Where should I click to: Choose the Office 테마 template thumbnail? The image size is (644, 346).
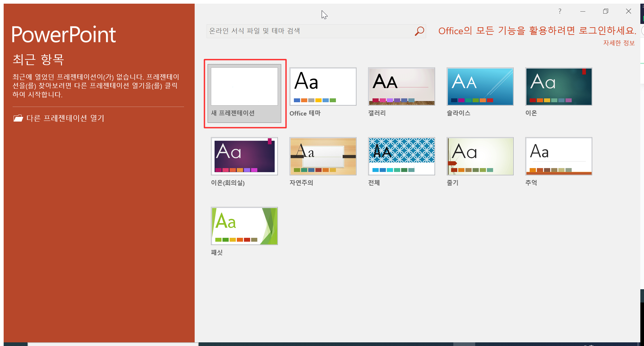pyautogui.click(x=323, y=87)
